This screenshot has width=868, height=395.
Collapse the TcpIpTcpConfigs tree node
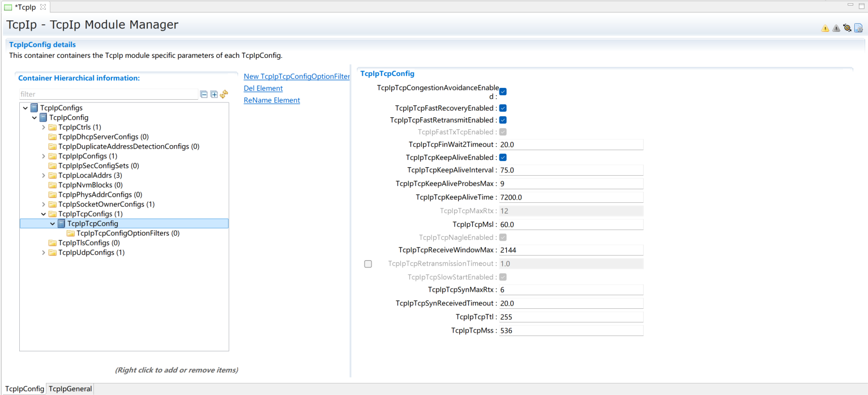44,214
